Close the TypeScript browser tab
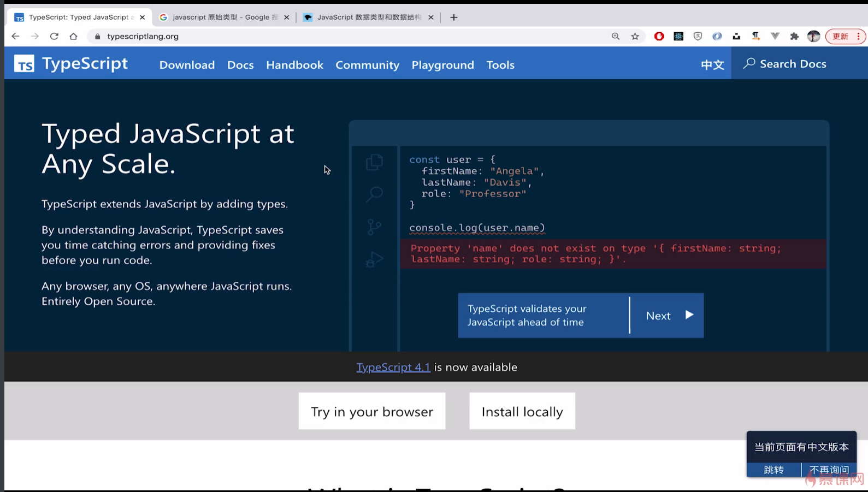This screenshot has height=492, width=868. (142, 17)
